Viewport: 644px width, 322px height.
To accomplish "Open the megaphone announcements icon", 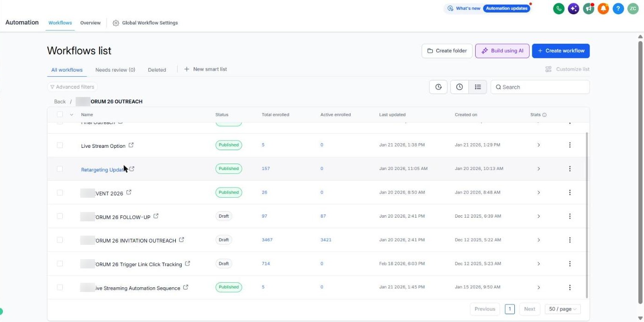I will click(x=588, y=8).
